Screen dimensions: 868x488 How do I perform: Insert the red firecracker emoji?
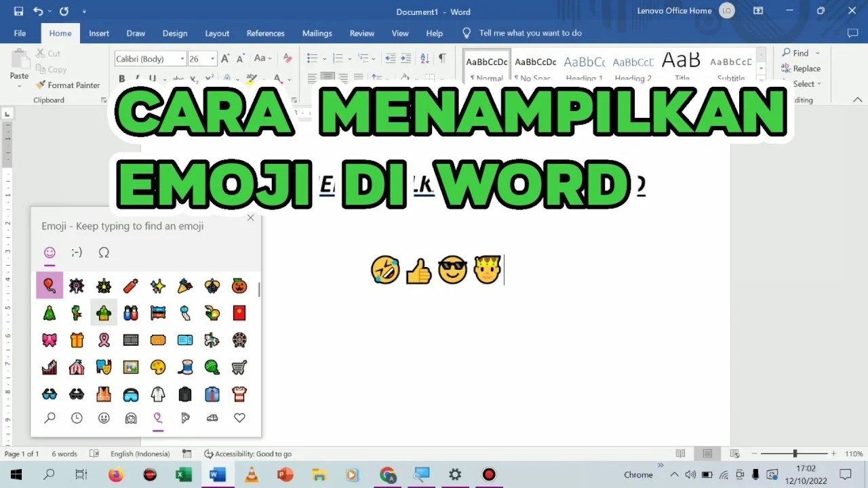tap(131, 286)
